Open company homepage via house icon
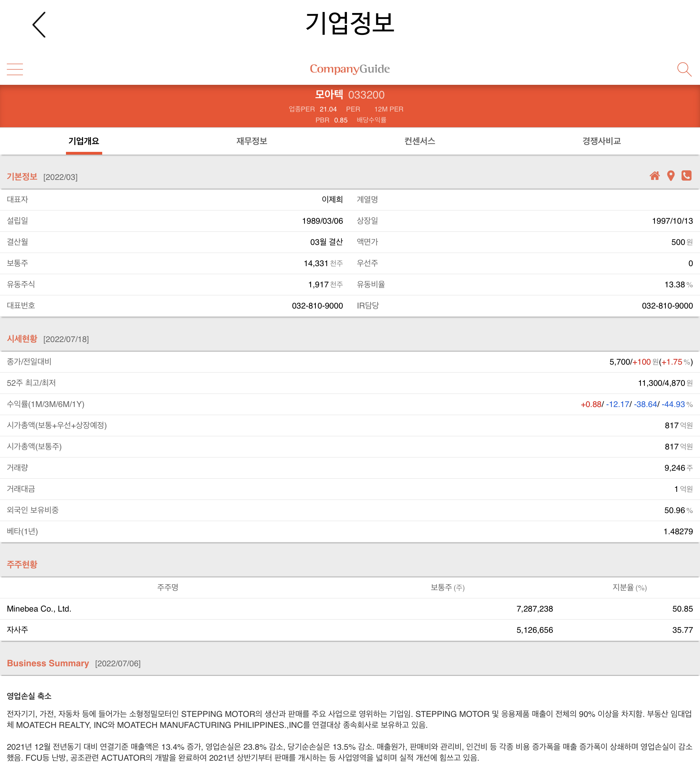Viewport: 700px width, 773px height. pos(655,175)
